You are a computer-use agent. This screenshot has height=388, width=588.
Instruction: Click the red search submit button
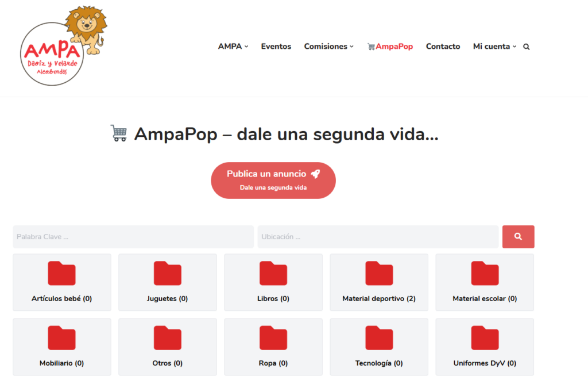[519, 236]
